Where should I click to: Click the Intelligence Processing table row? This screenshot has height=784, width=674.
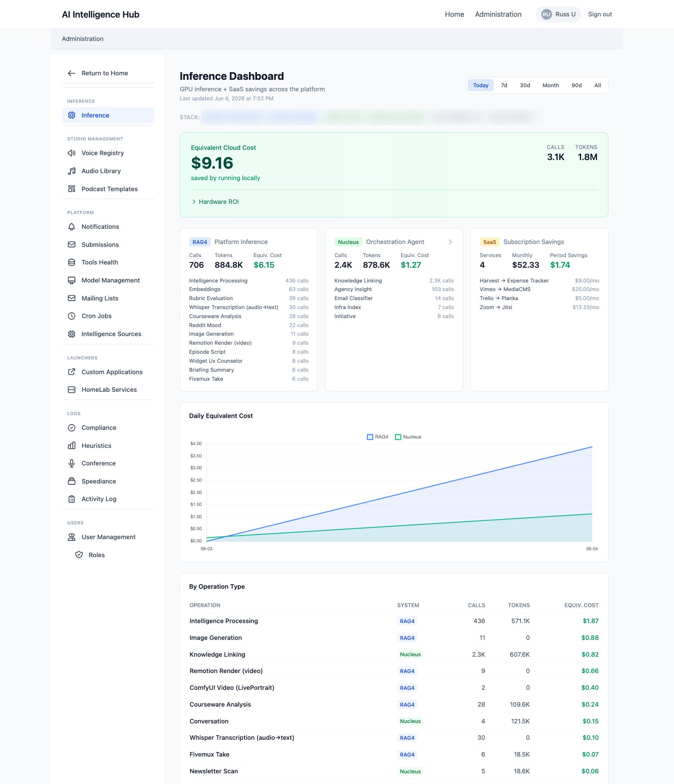click(x=394, y=621)
